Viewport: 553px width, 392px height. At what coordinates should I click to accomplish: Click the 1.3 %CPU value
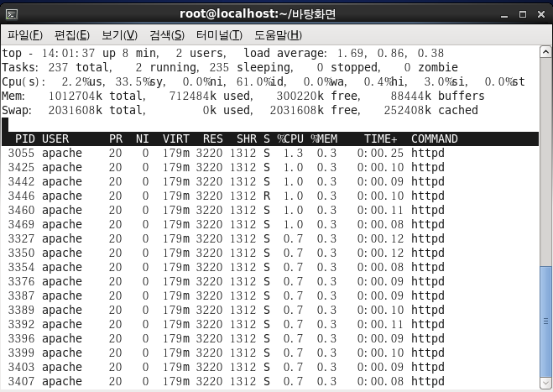click(294, 153)
